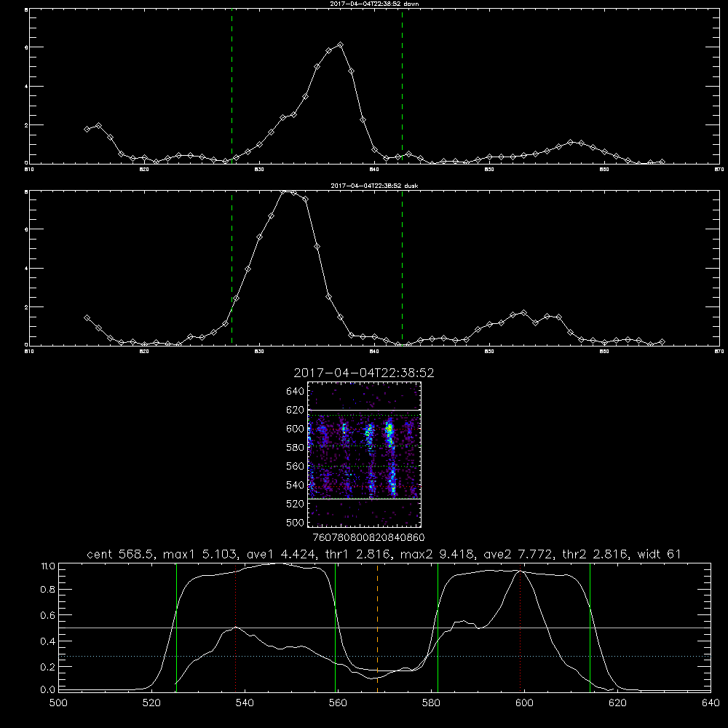Click y-axis label '0.4' of bottom plot
The image size is (728, 728).
pos(48,641)
